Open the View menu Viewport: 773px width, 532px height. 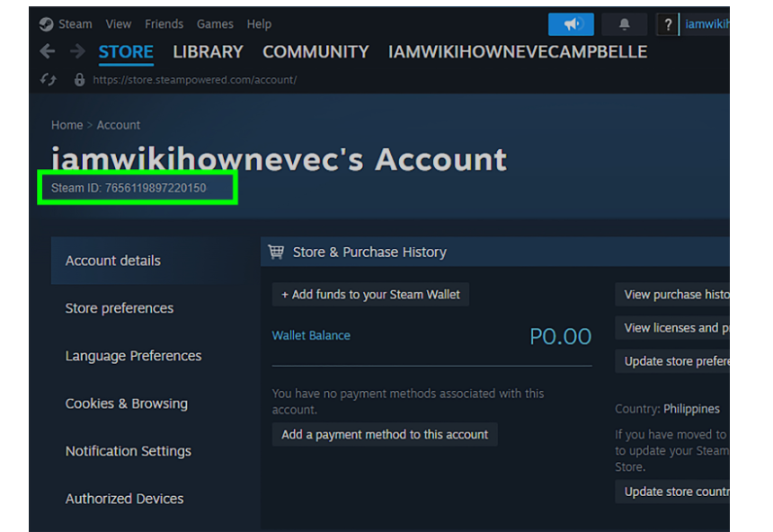(x=118, y=24)
